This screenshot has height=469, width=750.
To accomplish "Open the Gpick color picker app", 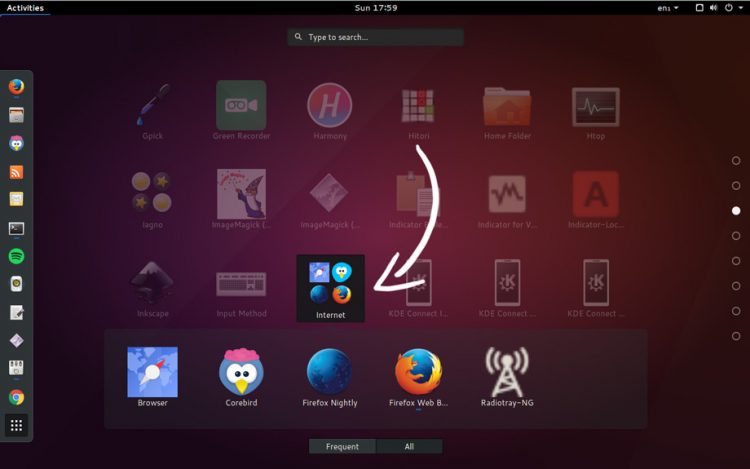I will click(152, 111).
